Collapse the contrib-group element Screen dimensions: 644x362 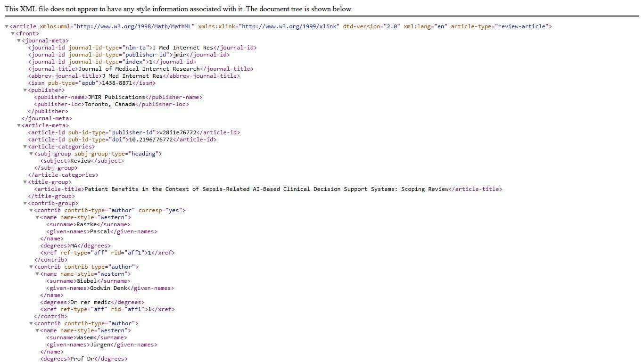(x=25, y=204)
